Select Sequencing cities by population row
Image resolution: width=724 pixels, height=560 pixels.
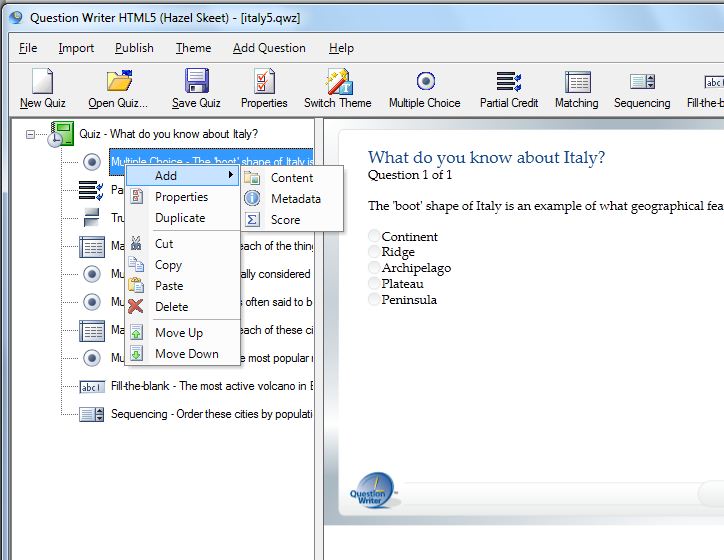pos(212,414)
